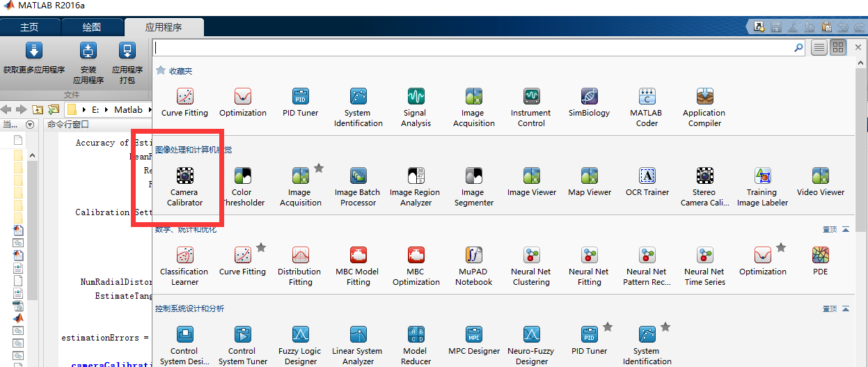Open the Image Segmenter app

coord(473,187)
